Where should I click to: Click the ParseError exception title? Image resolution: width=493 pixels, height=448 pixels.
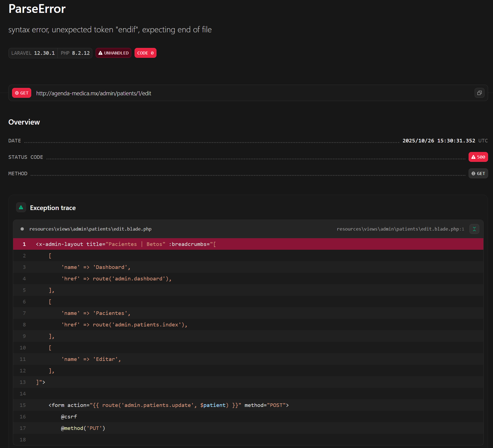(37, 9)
